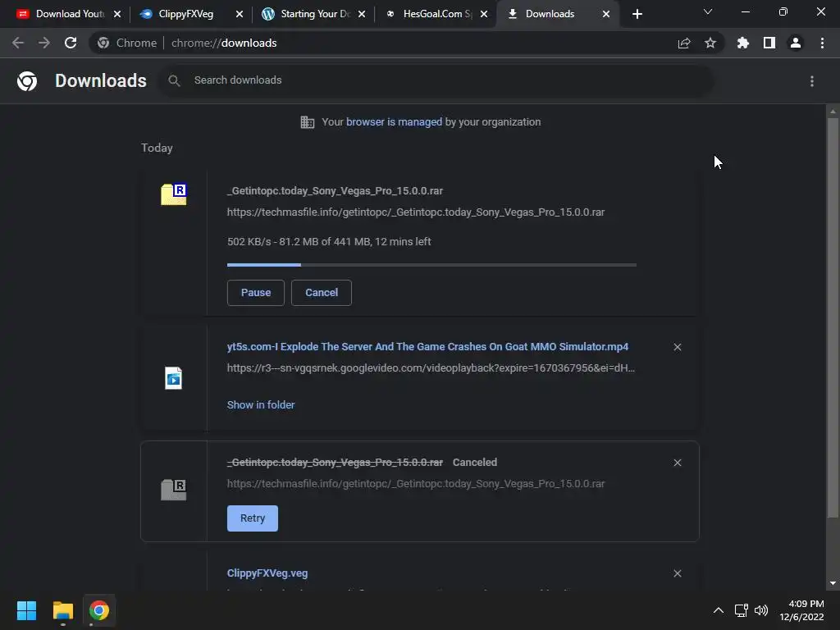Switch to the ClippyFXVeg tab
Screen dimensions: 840x630
[185, 14]
